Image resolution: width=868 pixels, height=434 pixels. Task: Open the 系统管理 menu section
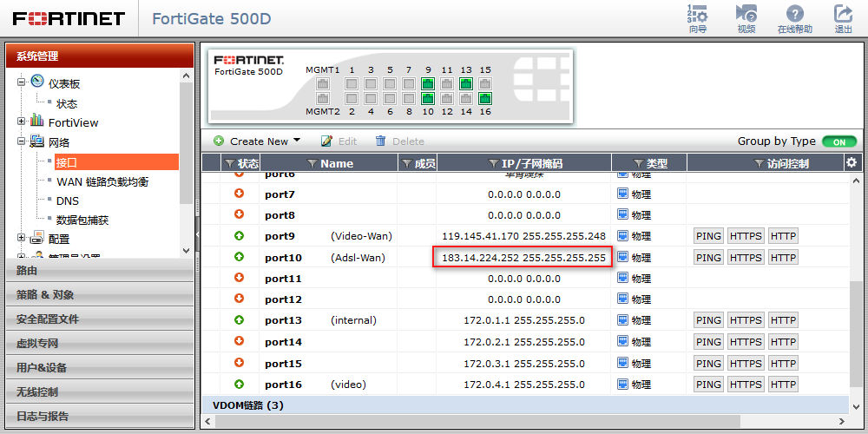click(100, 56)
